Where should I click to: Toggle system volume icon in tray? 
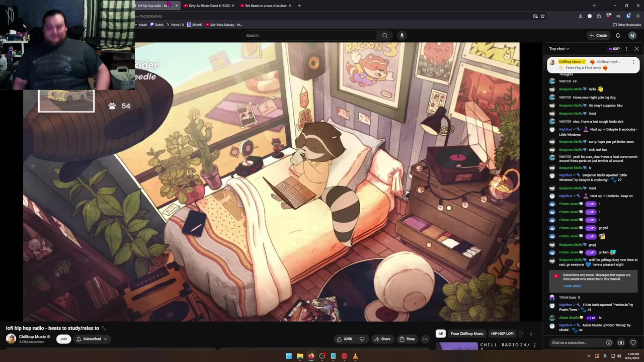tap(619, 355)
